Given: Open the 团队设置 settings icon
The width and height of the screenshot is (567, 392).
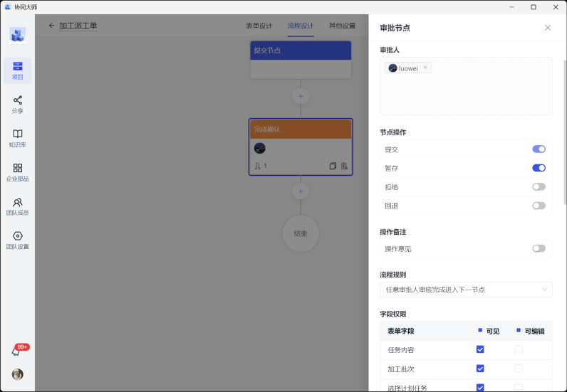Looking at the screenshot, I should click(17, 240).
